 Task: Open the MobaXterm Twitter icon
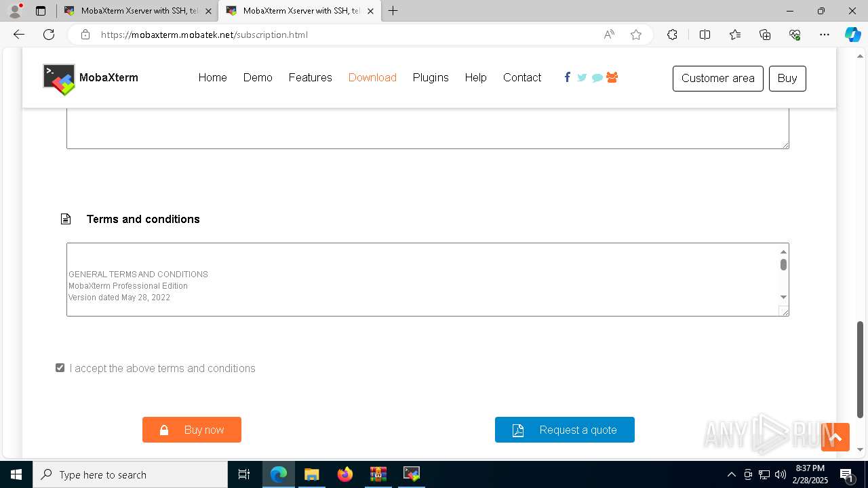pyautogui.click(x=582, y=78)
